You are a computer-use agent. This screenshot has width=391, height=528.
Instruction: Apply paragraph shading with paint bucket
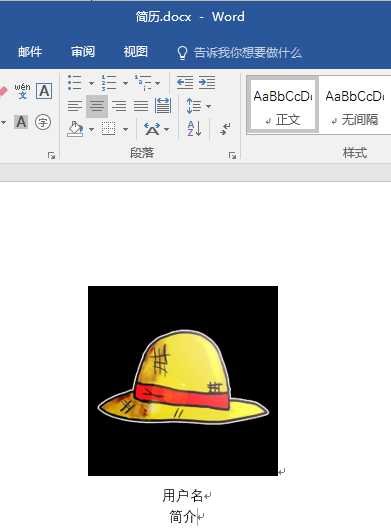pyautogui.click(x=75, y=129)
